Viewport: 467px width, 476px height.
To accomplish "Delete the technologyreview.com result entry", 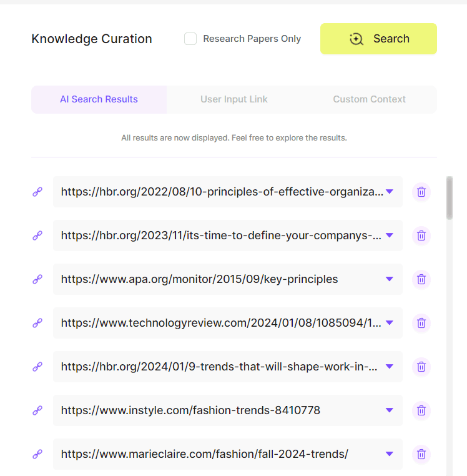I will coord(421,323).
